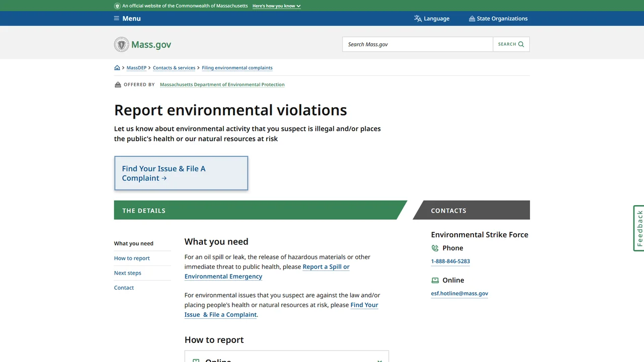
Task: Click the Mass.gov seal logo
Action: tap(122, 44)
